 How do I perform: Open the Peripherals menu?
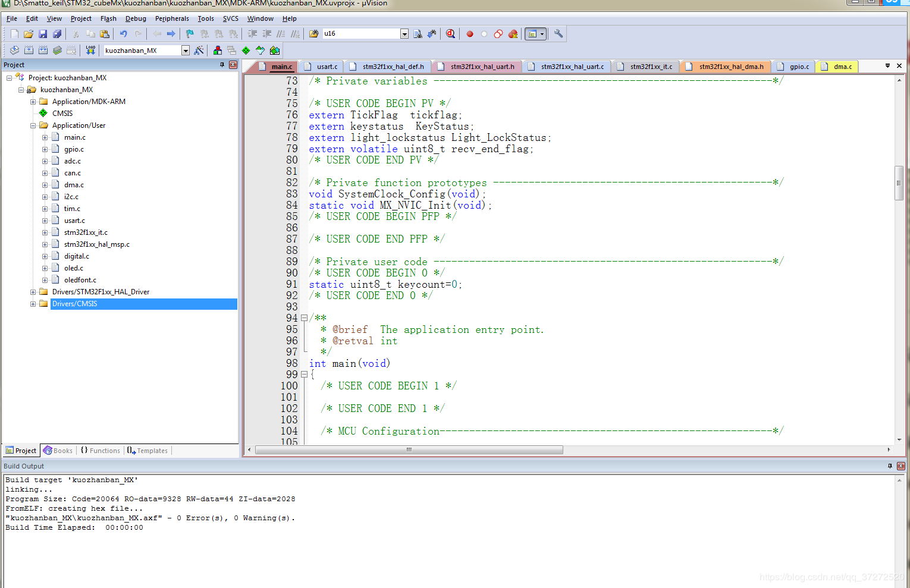coord(172,18)
